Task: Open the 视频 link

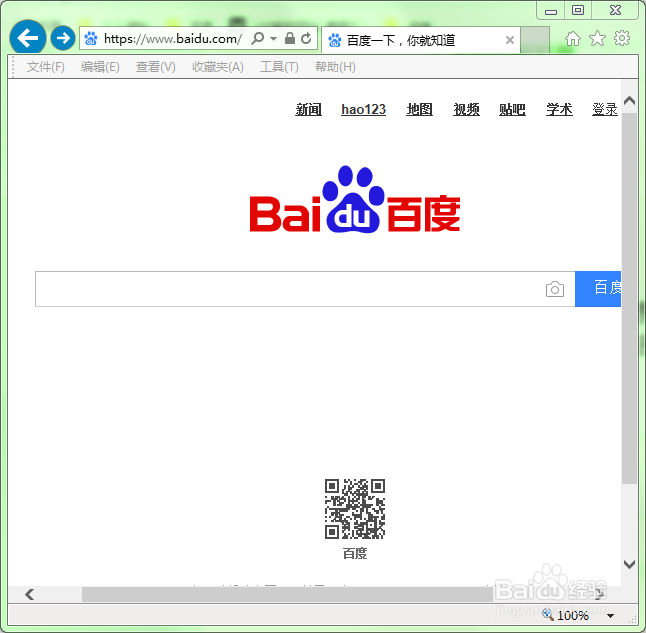Action: [x=466, y=110]
